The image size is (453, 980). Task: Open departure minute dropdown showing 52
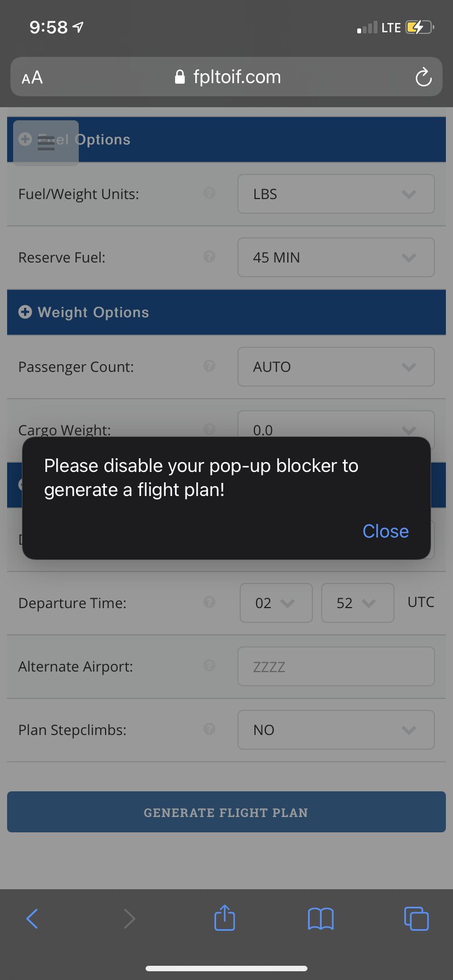click(x=357, y=603)
